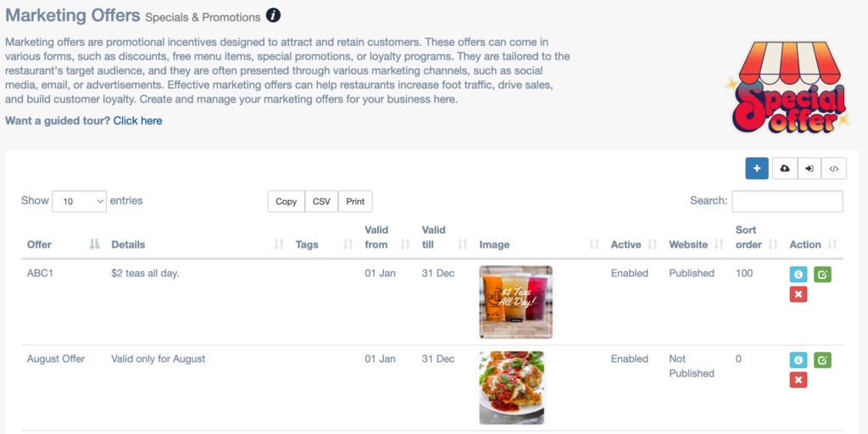Follow the guided tour Click here link
Image resolution: width=868 pixels, height=434 pixels.
click(137, 120)
